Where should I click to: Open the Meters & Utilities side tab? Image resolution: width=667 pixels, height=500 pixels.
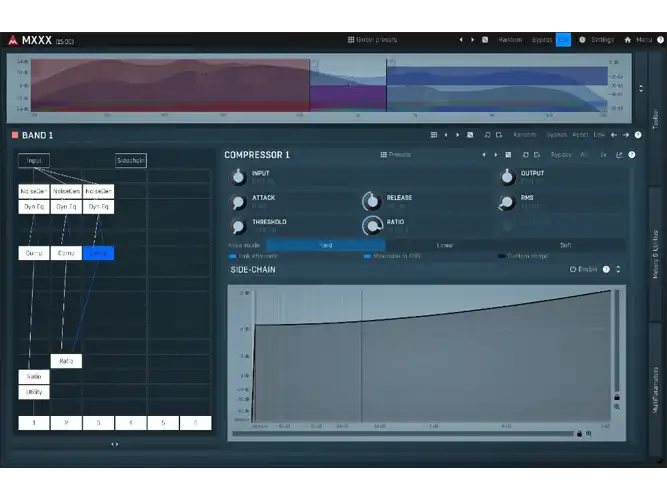(656, 254)
